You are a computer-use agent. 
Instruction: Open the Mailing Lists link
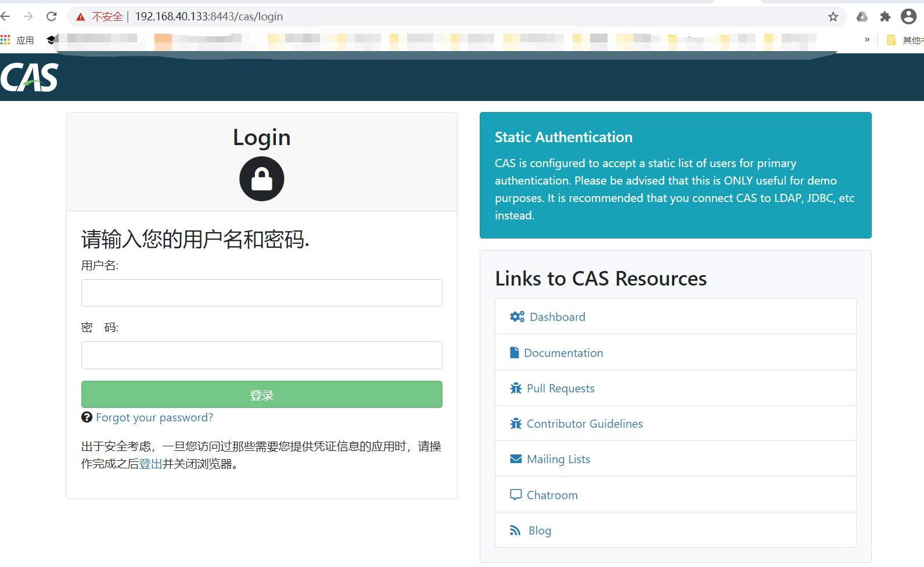pos(558,459)
